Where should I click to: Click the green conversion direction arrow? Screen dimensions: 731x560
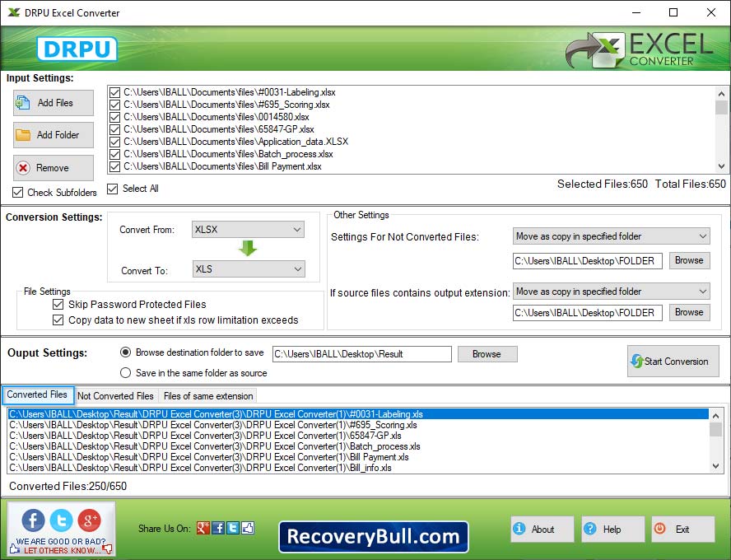click(248, 249)
